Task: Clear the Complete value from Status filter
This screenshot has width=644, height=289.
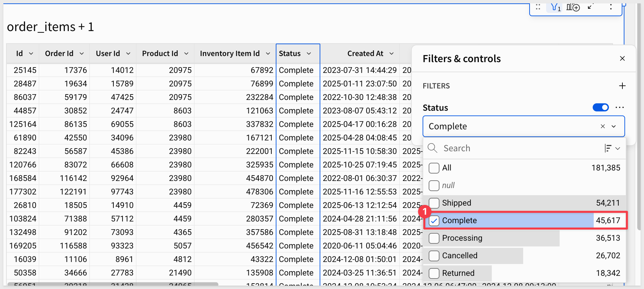Action: click(x=602, y=126)
